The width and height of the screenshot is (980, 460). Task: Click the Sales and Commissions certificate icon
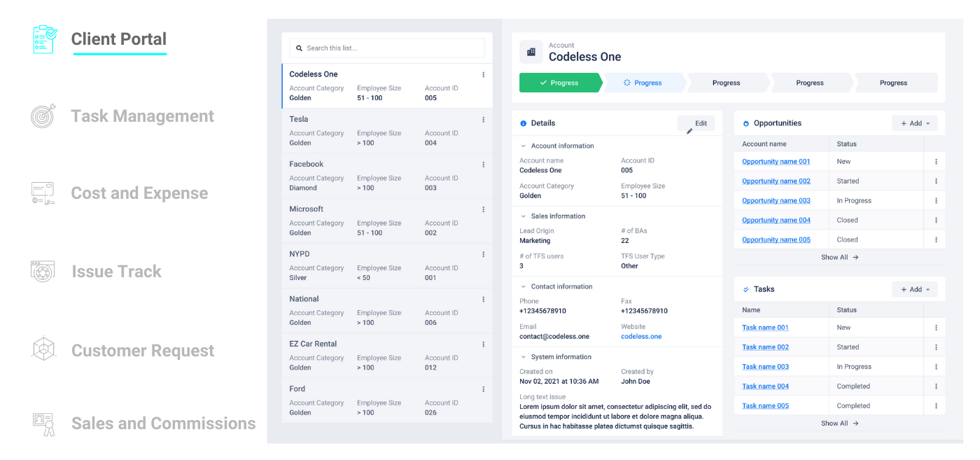click(43, 424)
